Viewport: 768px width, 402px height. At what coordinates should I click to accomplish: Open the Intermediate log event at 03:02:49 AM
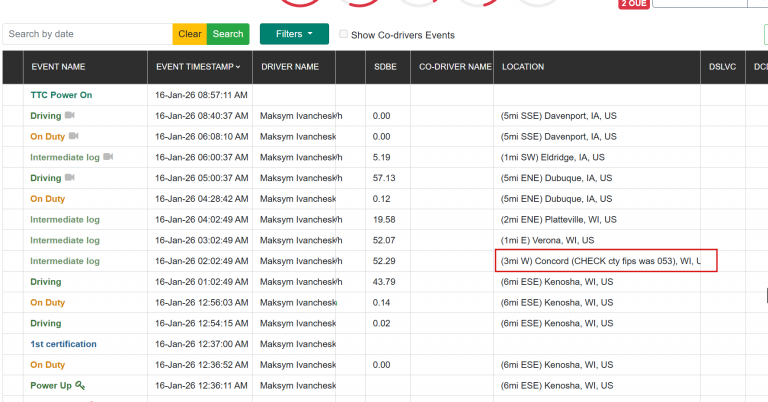coord(65,240)
